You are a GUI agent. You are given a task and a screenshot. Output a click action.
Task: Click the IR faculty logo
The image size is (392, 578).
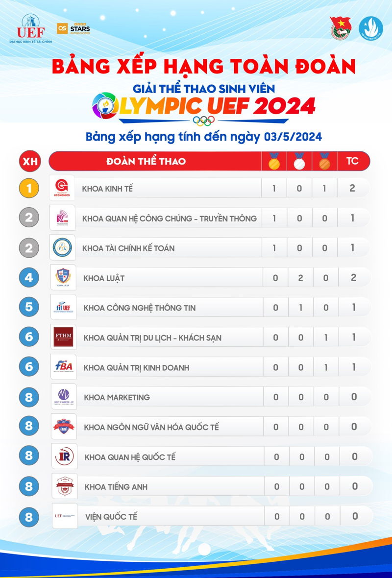(64, 457)
